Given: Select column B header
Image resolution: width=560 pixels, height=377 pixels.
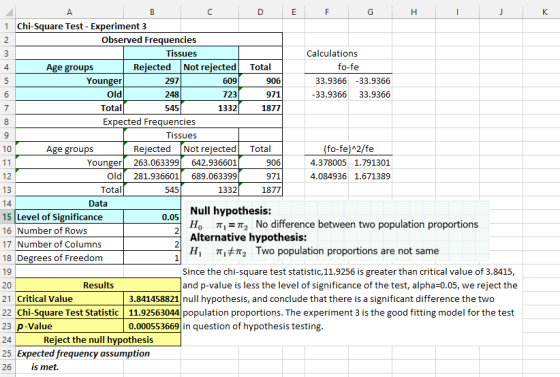Looking at the screenshot, I should click(152, 12).
